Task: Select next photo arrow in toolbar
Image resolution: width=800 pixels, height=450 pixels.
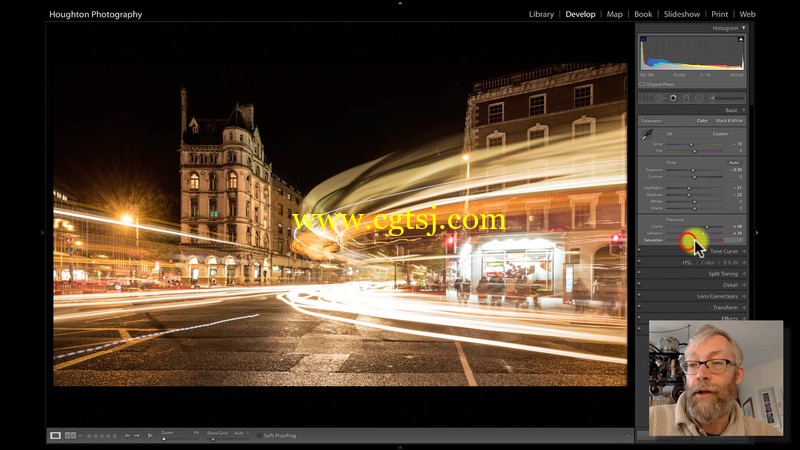Action: [137, 435]
